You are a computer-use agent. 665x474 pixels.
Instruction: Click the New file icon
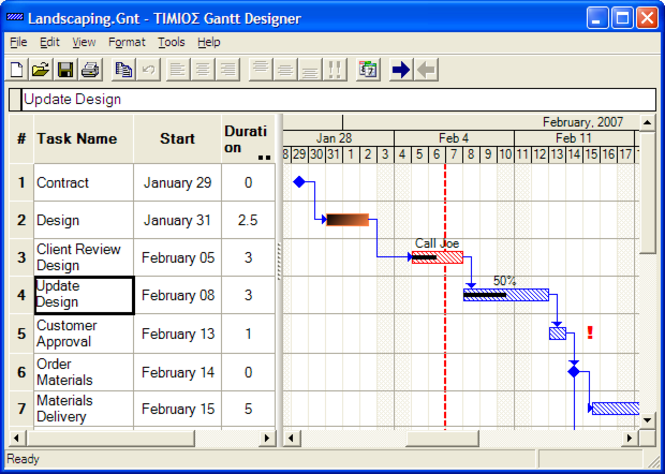[x=17, y=69]
